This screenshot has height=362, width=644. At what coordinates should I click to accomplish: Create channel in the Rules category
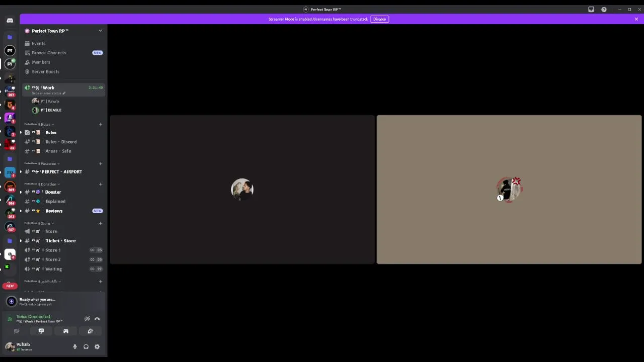(100, 124)
